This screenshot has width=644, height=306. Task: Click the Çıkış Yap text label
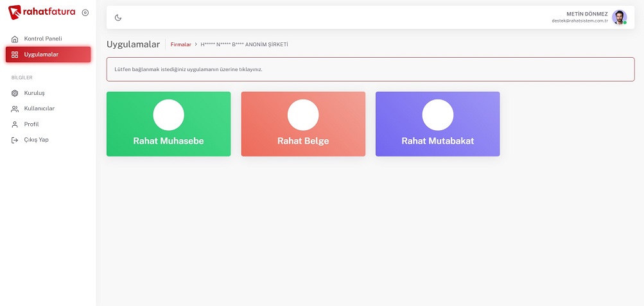pos(37,140)
